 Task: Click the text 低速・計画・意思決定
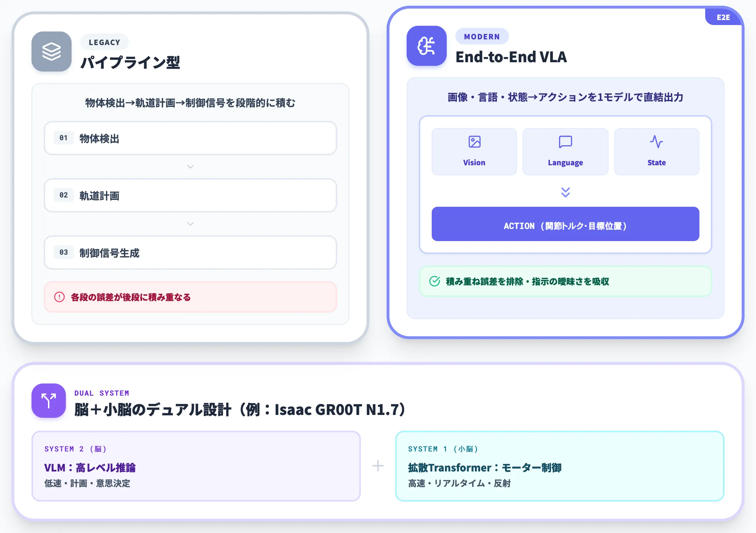click(x=87, y=483)
